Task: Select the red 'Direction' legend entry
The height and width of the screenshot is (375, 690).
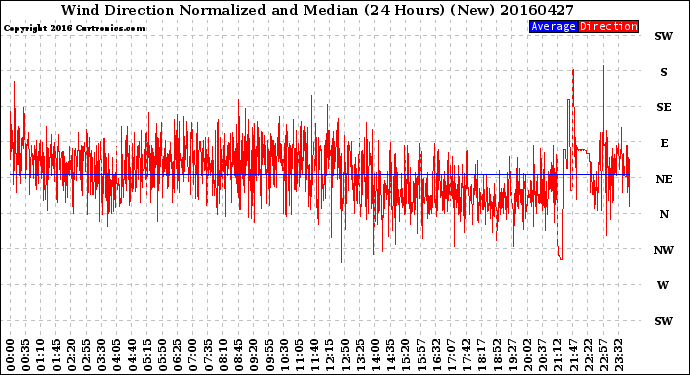Action: 609,26
